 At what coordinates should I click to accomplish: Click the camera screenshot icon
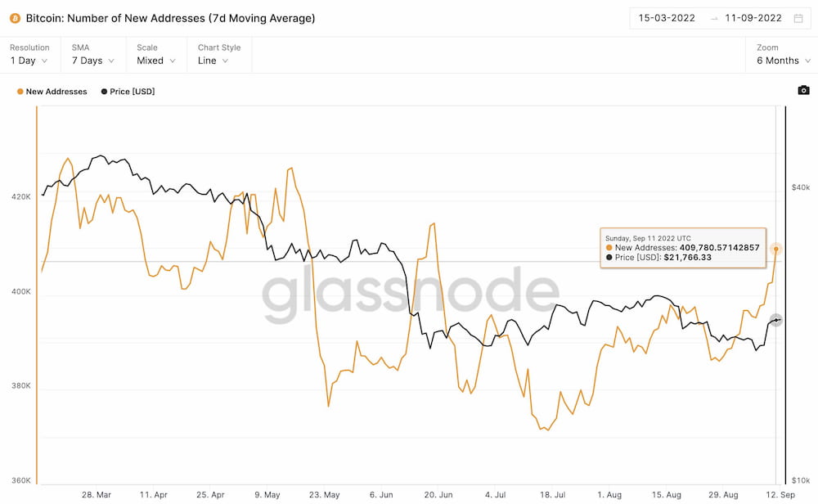coord(803,90)
